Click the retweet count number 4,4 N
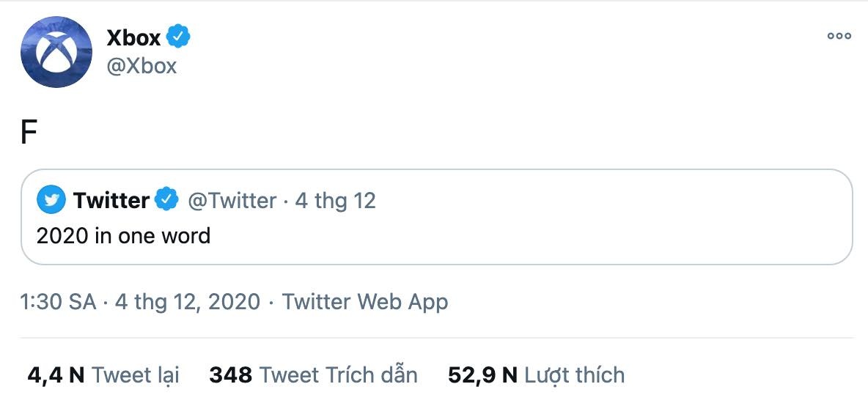Image resolution: width=868 pixels, height=406 pixels. coord(56,375)
